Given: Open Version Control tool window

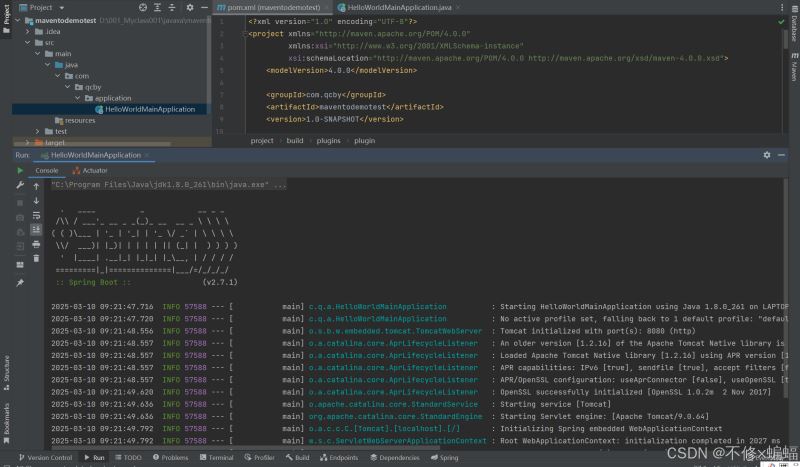Looking at the screenshot, I should 45,457.
